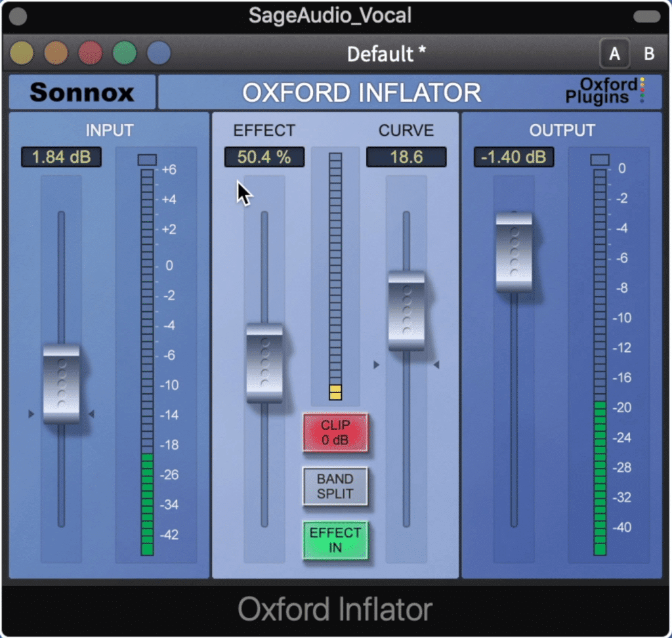Click the input meter clip indicator

coord(147,160)
